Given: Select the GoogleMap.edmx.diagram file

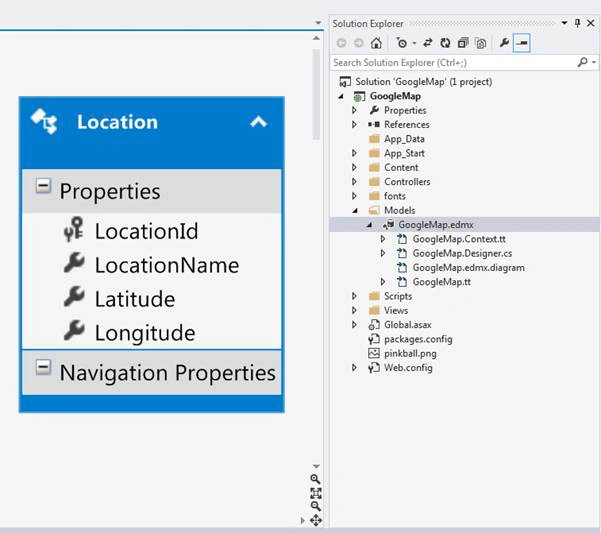Looking at the screenshot, I should pos(468,267).
